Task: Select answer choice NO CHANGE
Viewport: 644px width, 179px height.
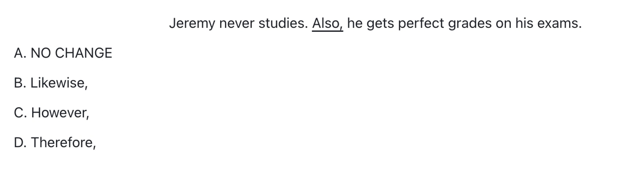Action: tap(63, 53)
